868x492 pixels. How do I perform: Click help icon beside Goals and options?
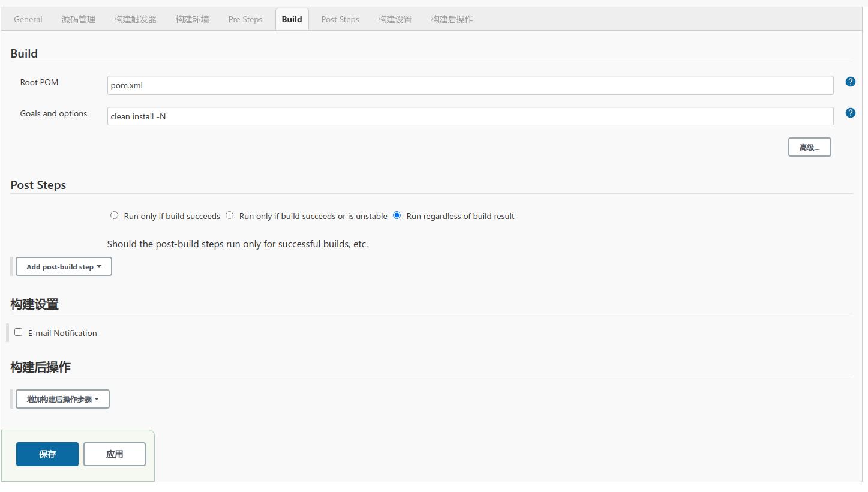click(850, 113)
